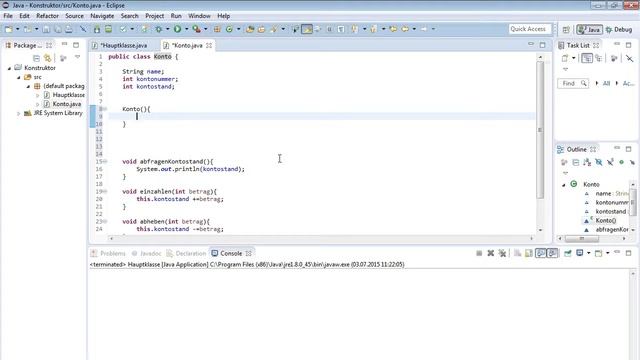Open the Run button dropdown arrow
The image size is (640, 360).
[x=187, y=29]
